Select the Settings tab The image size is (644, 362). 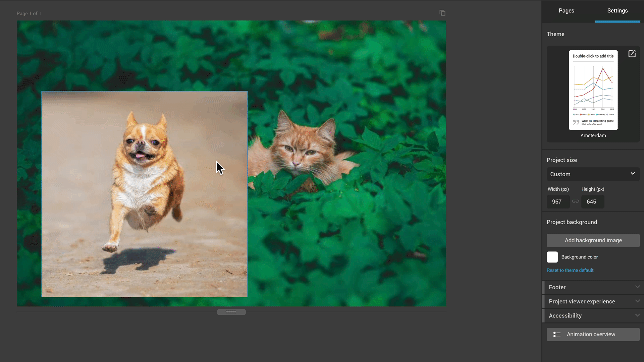click(617, 11)
